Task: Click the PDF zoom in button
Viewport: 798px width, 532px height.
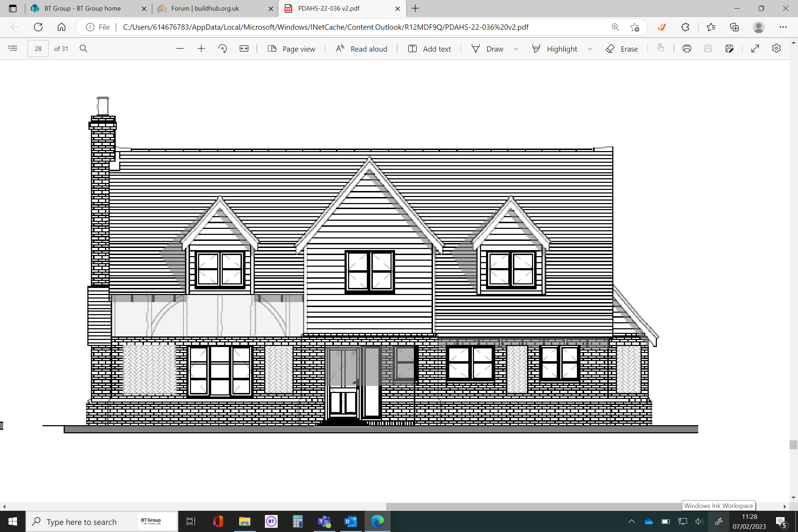Action: (201, 48)
